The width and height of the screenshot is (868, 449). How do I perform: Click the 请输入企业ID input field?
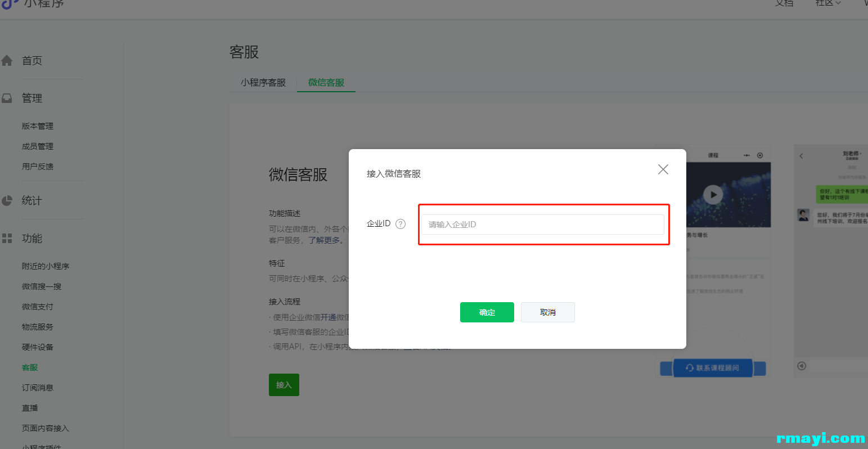pyautogui.click(x=543, y=225)
